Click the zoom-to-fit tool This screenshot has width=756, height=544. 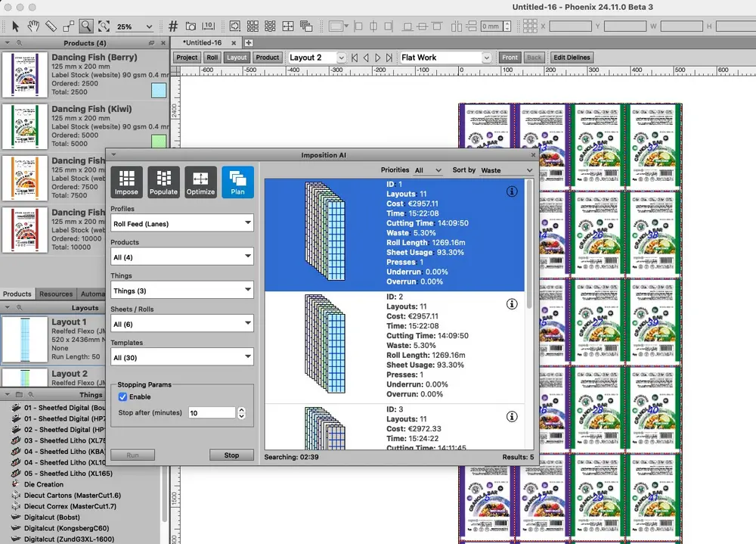(x=104, y=26)
